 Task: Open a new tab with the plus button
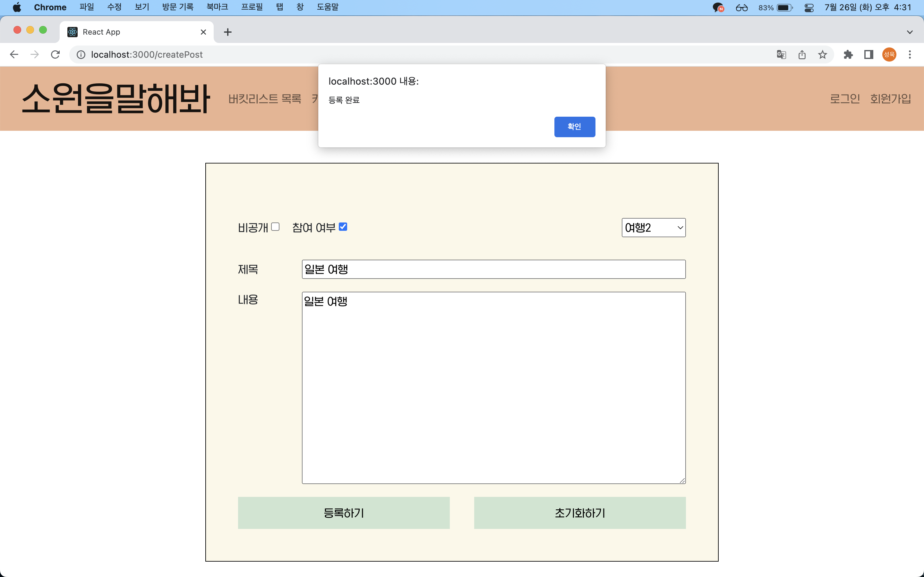(x=227, y=32)
